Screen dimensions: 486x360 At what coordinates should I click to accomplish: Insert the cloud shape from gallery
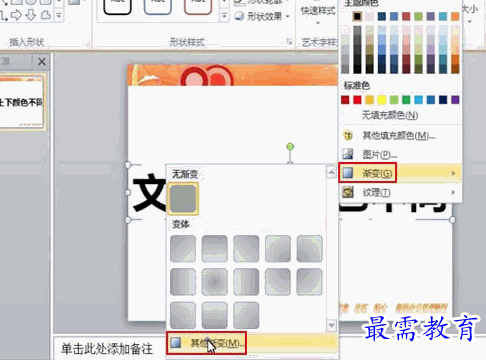(45, 15)
